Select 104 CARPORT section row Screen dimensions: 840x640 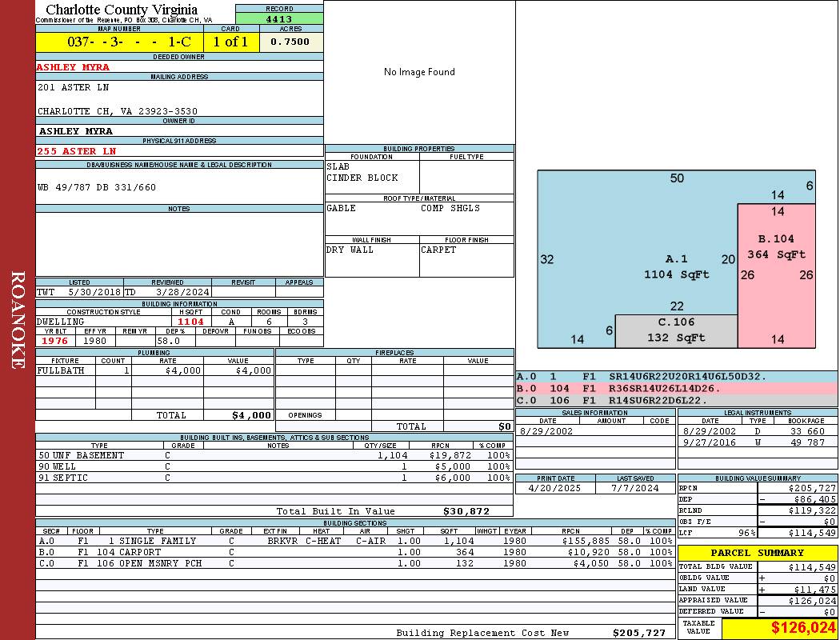click(x=355, y=553)
